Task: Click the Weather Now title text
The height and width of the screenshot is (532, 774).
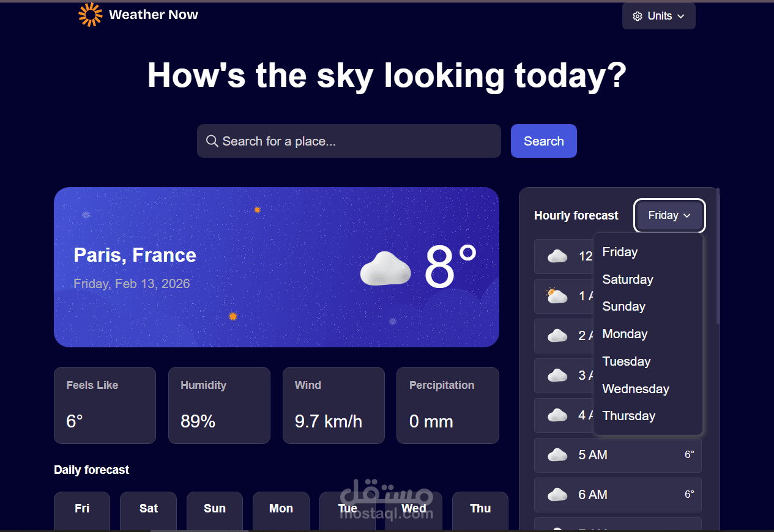Action: pyautogui.click(x=153, y=14)
